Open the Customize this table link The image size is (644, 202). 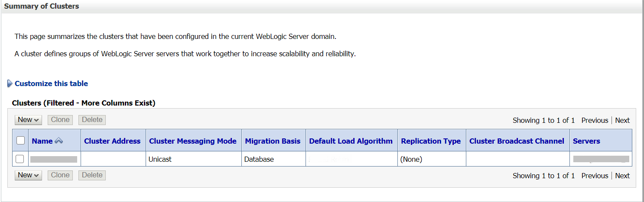(51, 83)
